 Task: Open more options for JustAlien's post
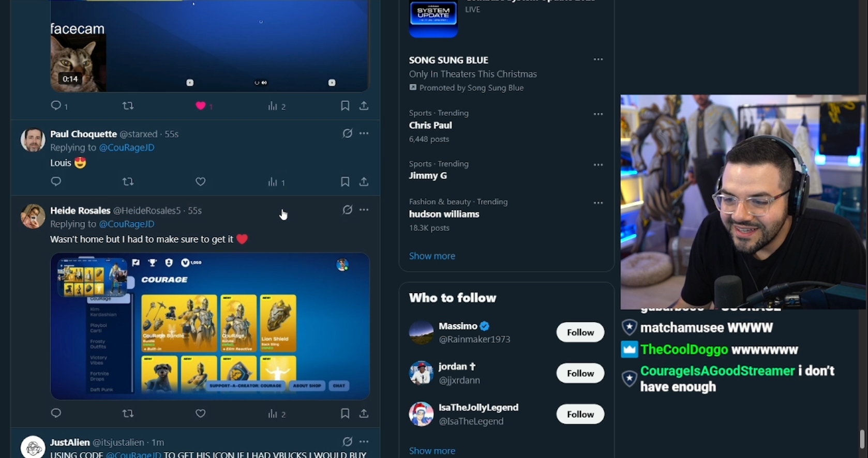click(364, 441)
